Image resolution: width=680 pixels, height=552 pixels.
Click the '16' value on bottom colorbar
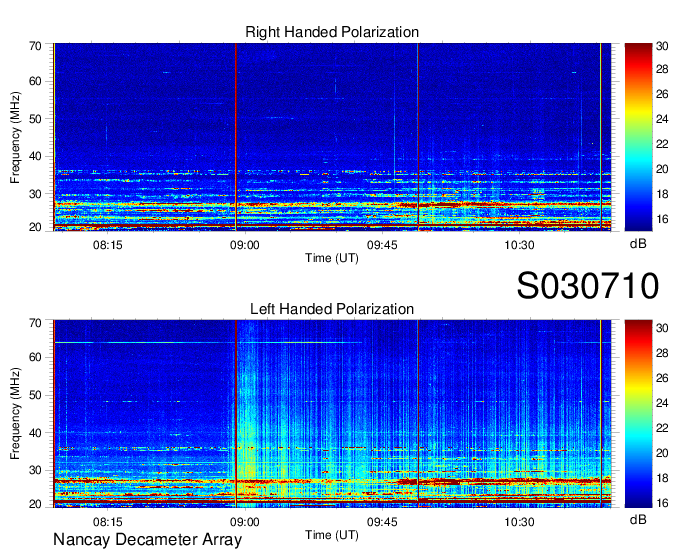coord(662,503)
